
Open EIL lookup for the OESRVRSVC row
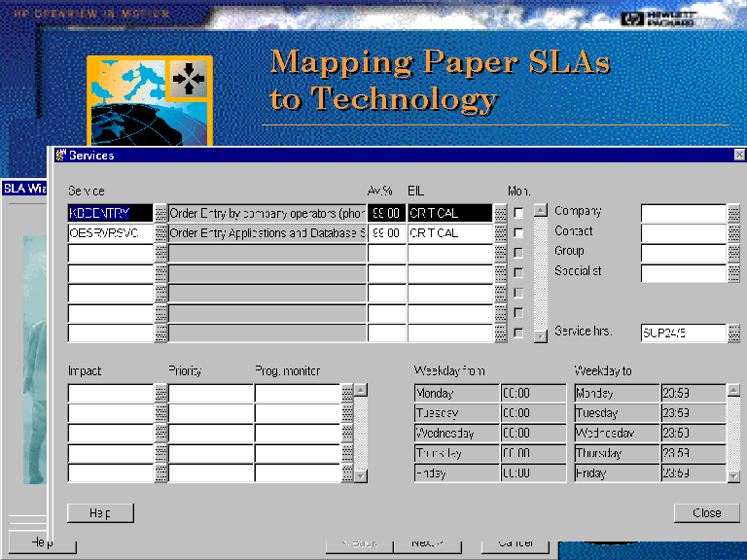[500, 233]
